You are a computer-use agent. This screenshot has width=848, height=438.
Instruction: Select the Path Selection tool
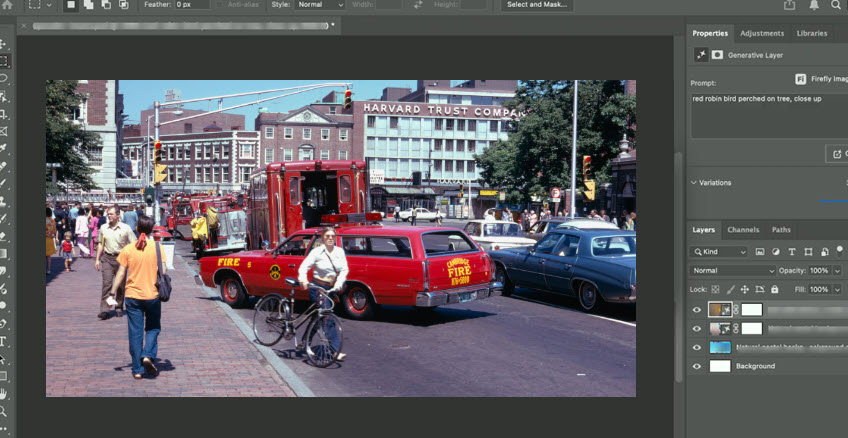point(3,359)
